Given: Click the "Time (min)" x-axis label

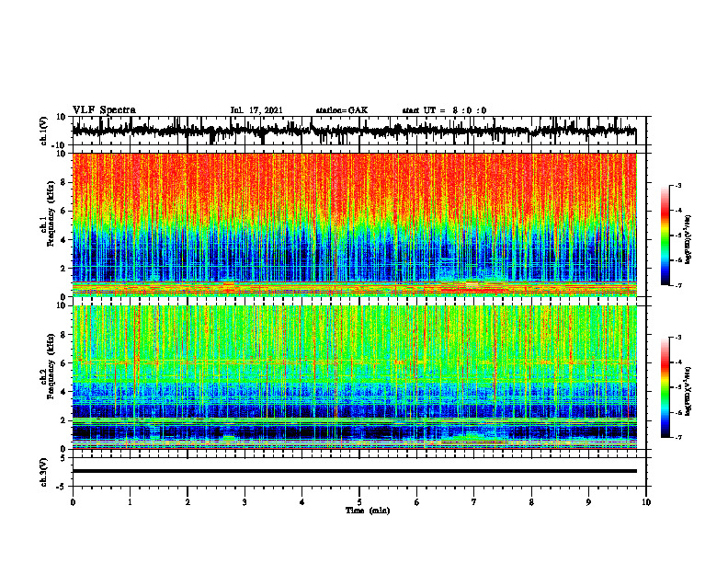Looking at the screenshot, I should point(368,511).
